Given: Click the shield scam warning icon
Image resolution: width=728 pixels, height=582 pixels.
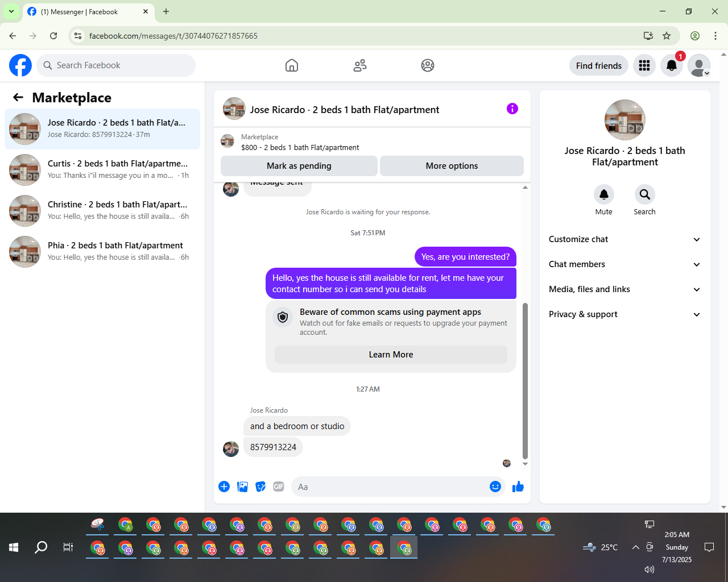Looking at the screenshot, I should coord(283,317).
